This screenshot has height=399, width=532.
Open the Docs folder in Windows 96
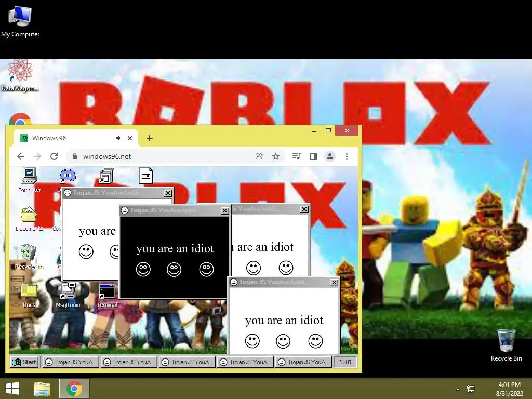[x=29, y=296]
